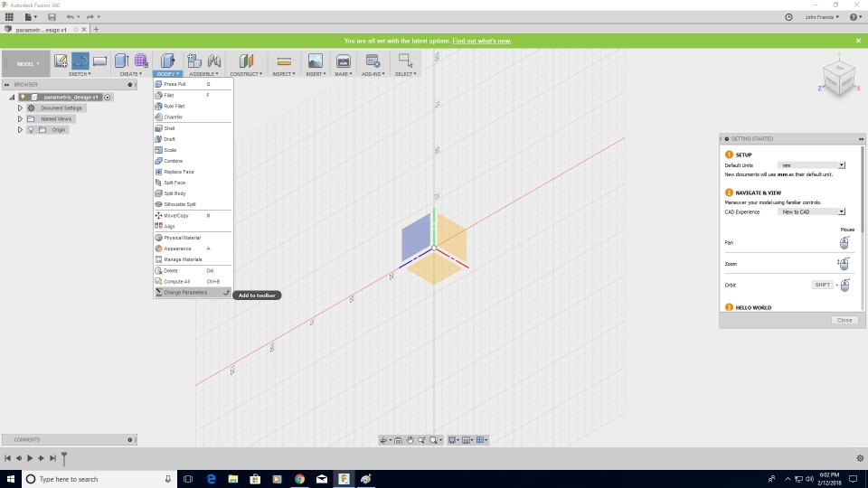Choose Fillet from the Modify menu
868x488 pixels.
pyautogui.click(x=193, y=95)
